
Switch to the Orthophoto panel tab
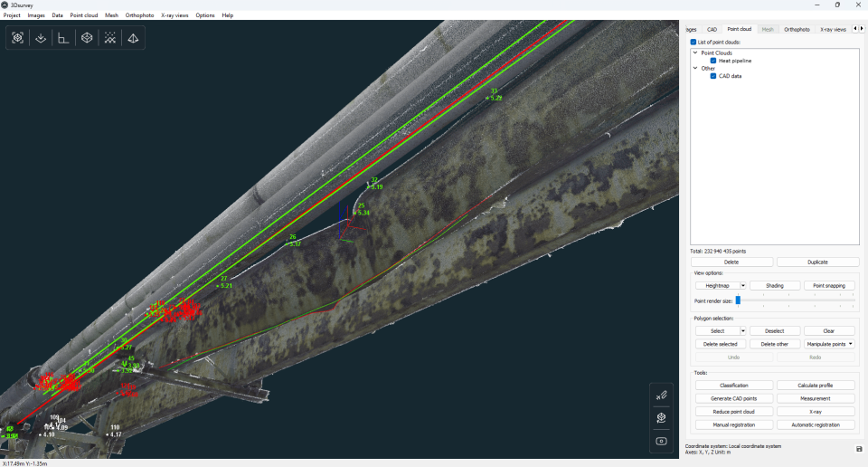[797, 29]
